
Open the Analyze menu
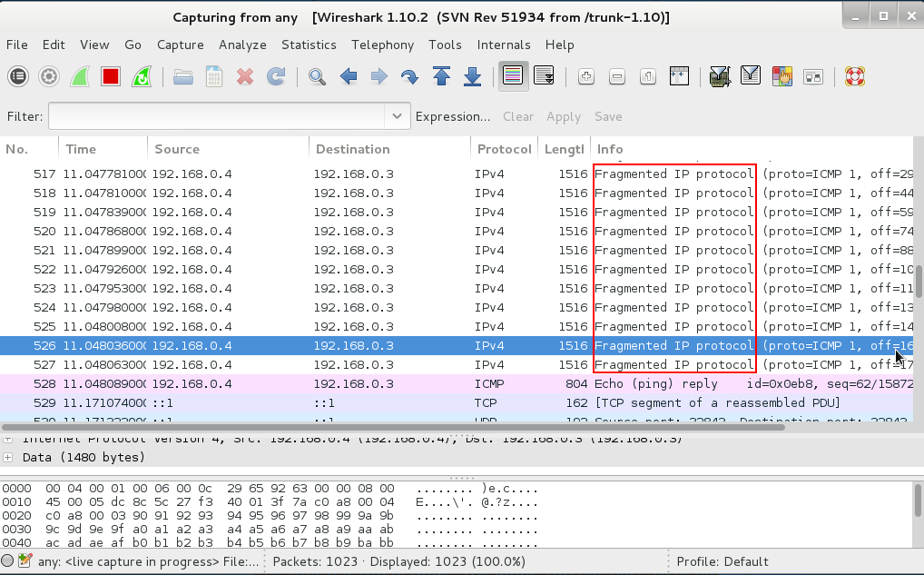tap(242, 45)
